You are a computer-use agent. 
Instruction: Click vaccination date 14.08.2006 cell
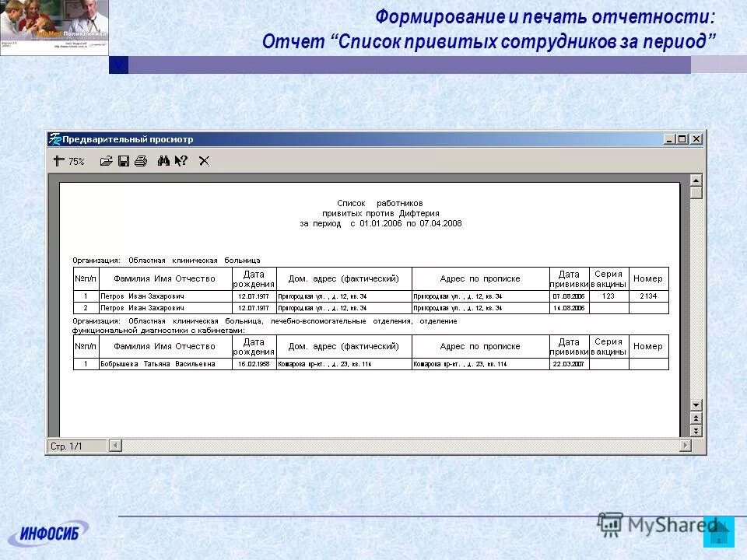568,308
